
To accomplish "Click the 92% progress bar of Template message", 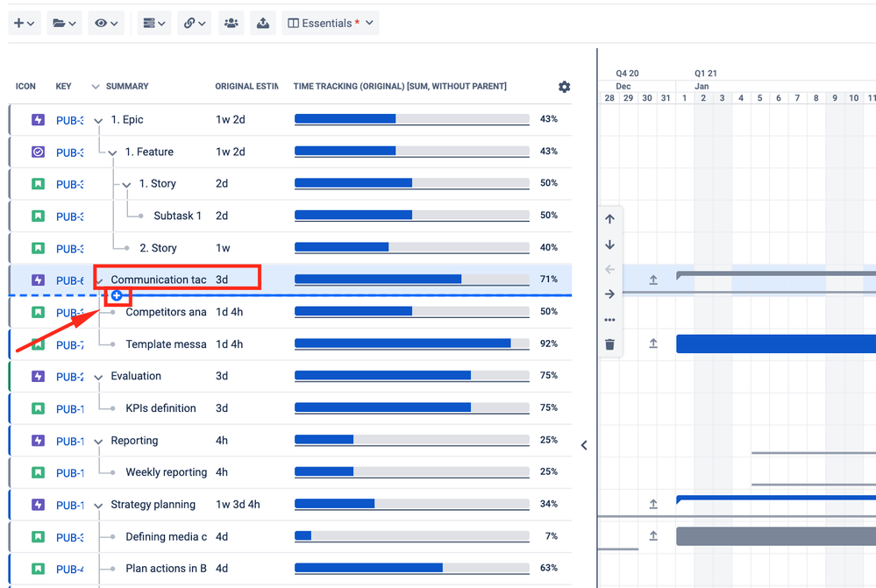I will coord(412,344).
